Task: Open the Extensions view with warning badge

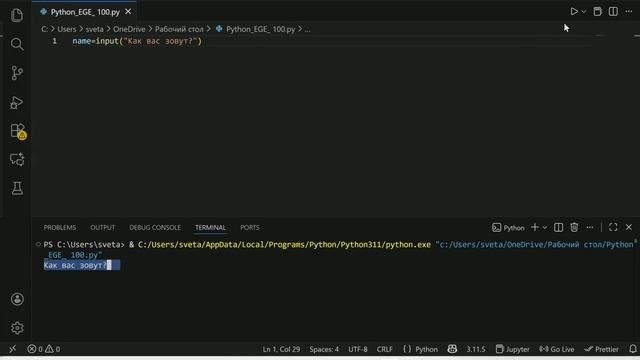Action: [18, 131]
